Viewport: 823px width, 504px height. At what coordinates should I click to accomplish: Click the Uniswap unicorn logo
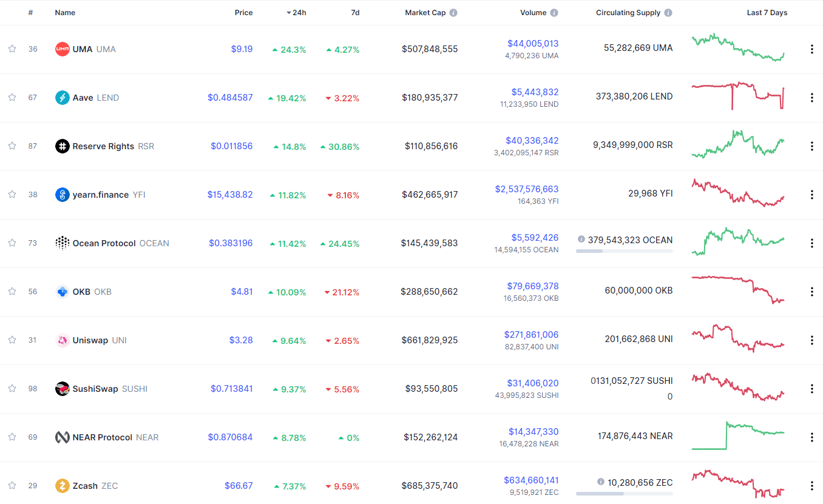62,340
